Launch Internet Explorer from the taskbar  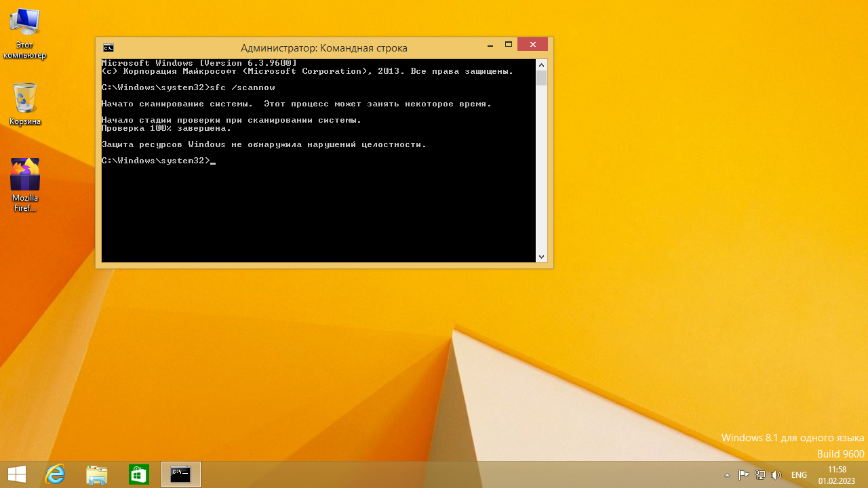55,474
